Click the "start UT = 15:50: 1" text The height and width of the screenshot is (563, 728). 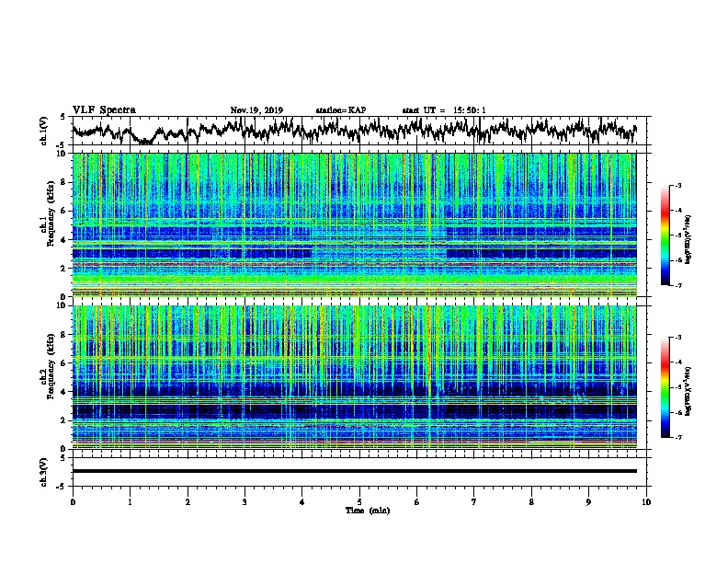(x=444, y=110)
